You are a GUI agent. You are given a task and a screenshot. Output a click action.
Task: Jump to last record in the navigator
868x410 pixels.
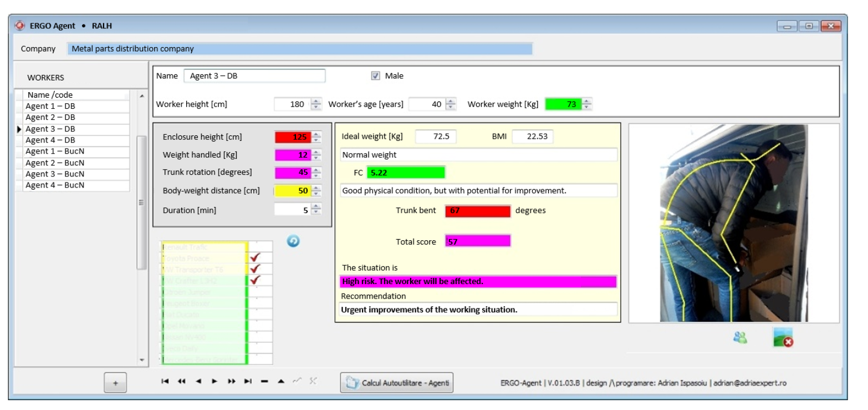coord(248,381)
